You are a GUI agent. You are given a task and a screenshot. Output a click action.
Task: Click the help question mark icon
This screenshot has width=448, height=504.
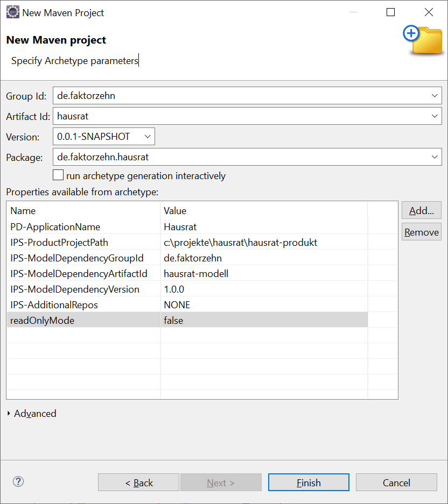click(18, 482)
